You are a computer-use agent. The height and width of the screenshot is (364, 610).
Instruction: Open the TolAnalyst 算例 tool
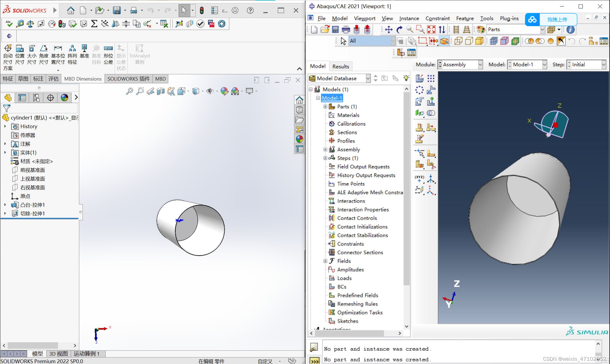[140, 54]
